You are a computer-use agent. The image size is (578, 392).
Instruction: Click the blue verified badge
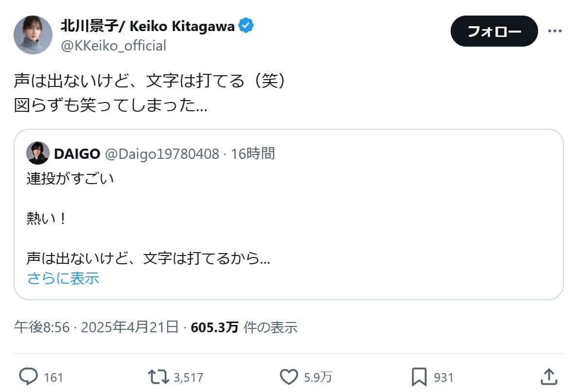click(x=247, y=26)
